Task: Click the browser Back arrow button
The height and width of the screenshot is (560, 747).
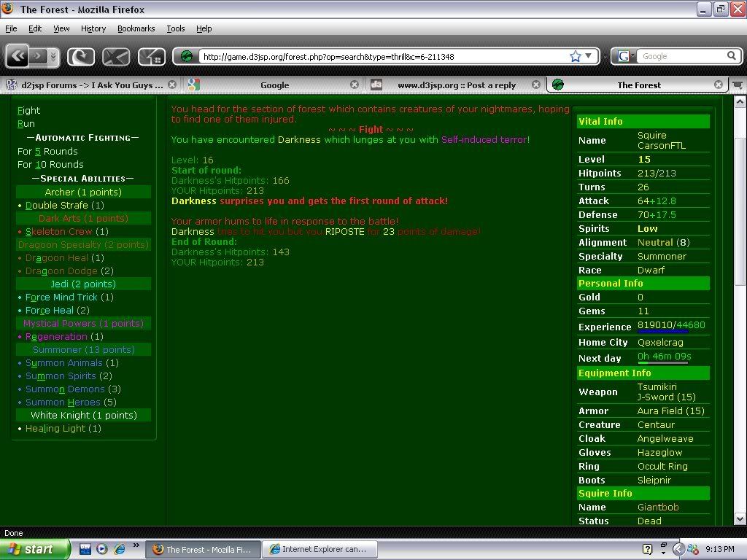Action: (x=18, y=56)
